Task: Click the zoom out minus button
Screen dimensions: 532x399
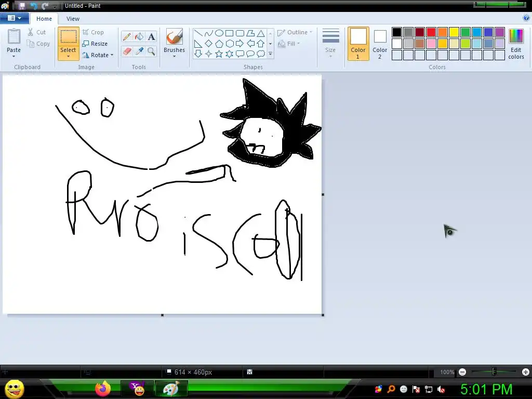Action: point(462,372)
